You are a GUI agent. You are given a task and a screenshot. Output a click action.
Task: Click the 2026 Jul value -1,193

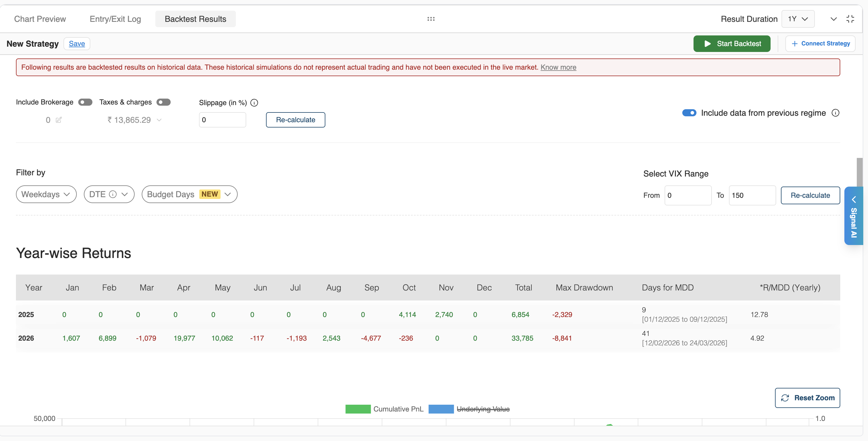[x=296, y=338]
